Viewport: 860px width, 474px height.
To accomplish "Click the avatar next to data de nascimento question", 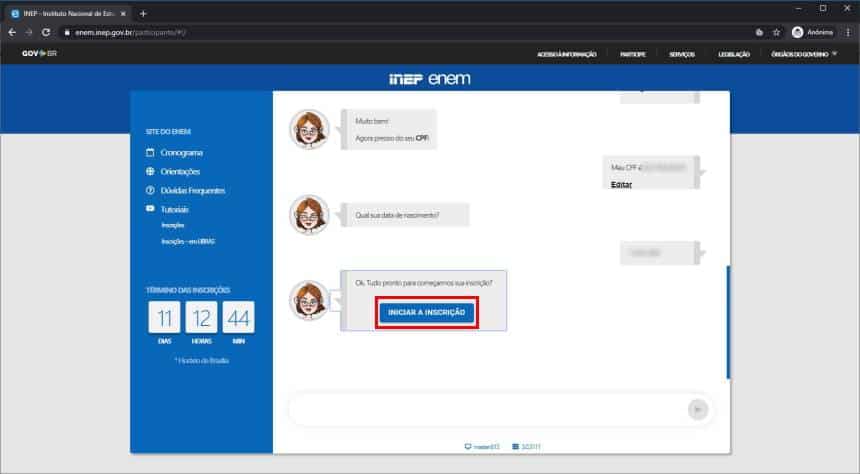I will tap(309, 215).
